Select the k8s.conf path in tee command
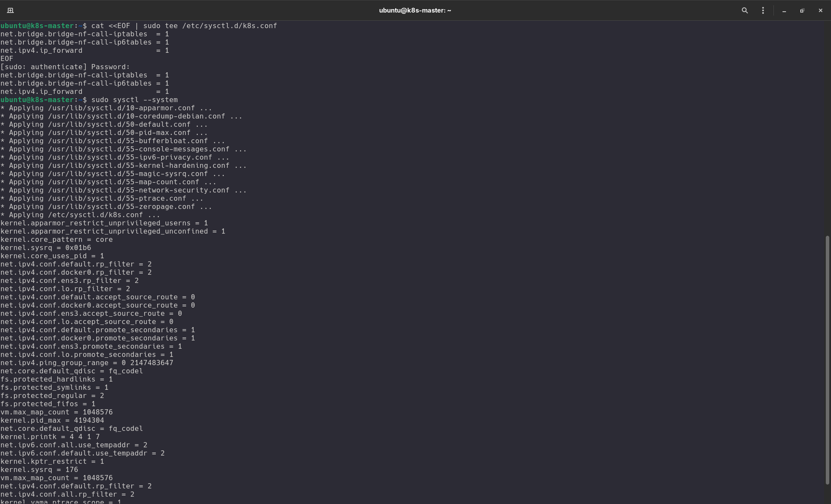This screenshot has height=504, width=831. (x=229, y=26)
